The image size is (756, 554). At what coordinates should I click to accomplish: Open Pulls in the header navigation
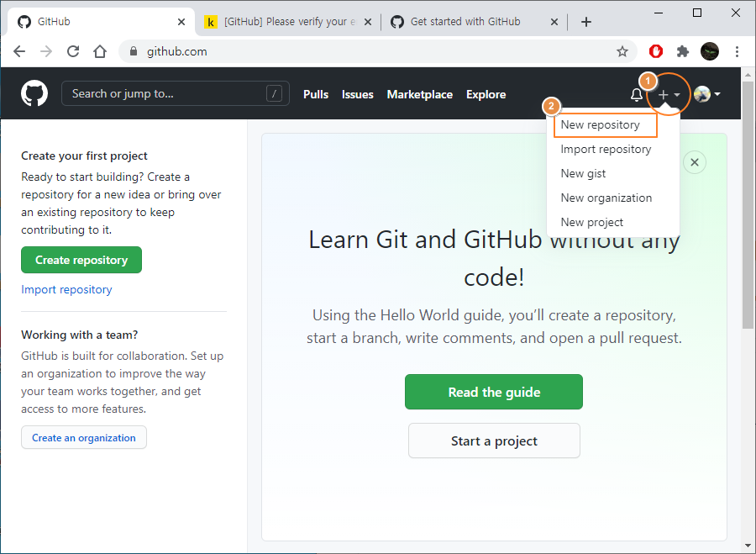(316, 95)
